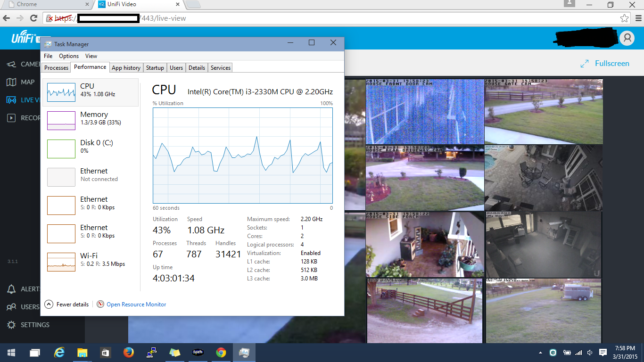The image size is (644, 362).
Task: Select Memory in the performance list
Action: tap(91, 121)
